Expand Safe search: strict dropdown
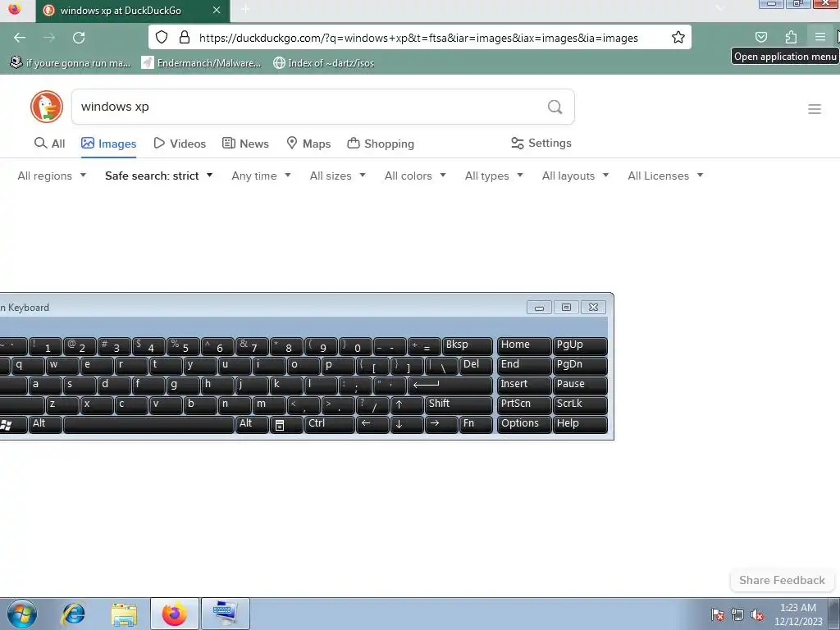Viewport: 840px width, 630px height. pyautogui.click(x=158, y=176)
